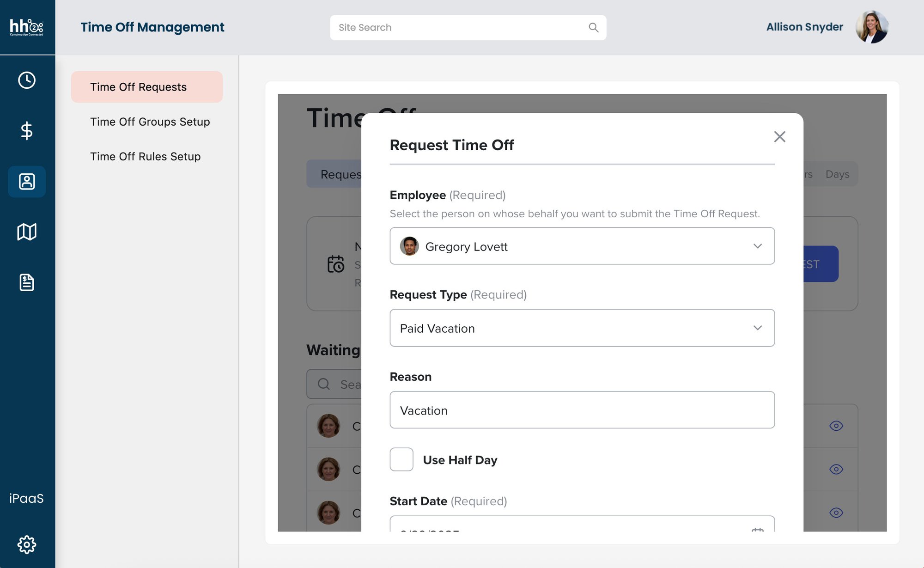This screenshot has height=568, width=924.
Task: Click the eye icon on first waiting request
Action: click(836, 426)
